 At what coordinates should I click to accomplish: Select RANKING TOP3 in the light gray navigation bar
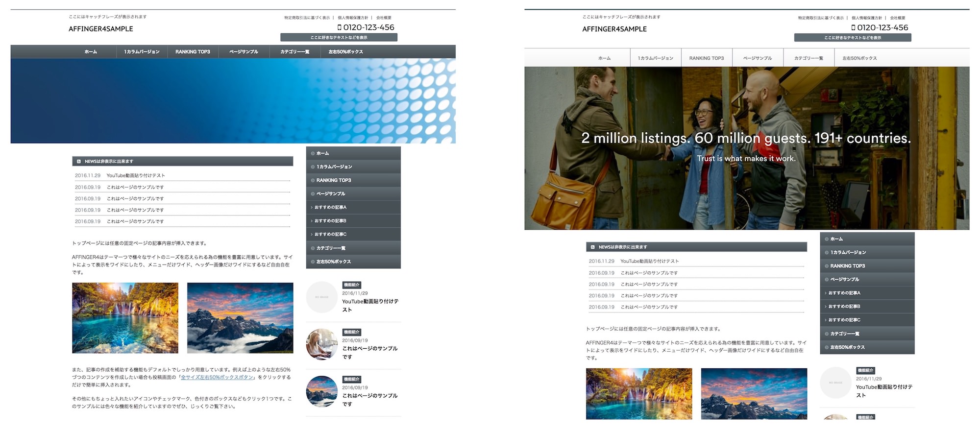706,58
